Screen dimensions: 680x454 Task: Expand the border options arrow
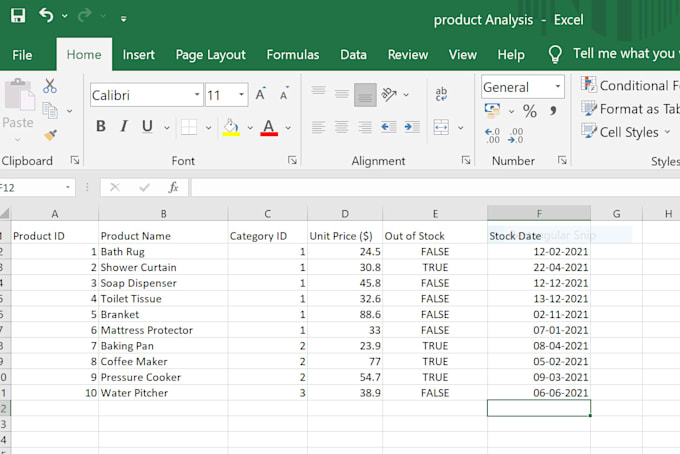click(x=209, y=127)
